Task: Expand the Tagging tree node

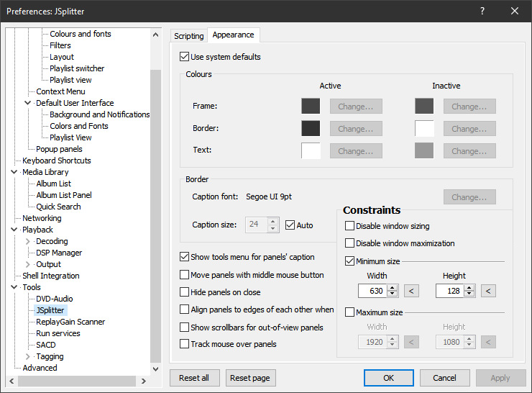Action: pos(28,356)
